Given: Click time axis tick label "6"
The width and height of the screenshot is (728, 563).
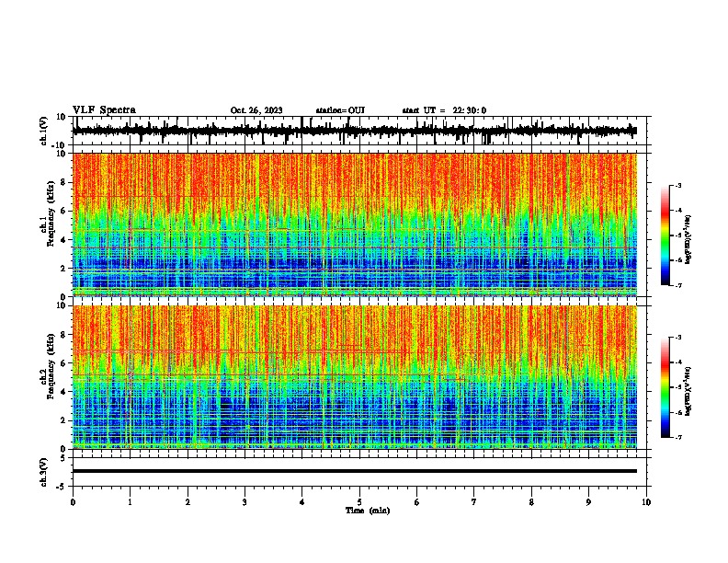Looking at the screenshot, I should [417, 502].
